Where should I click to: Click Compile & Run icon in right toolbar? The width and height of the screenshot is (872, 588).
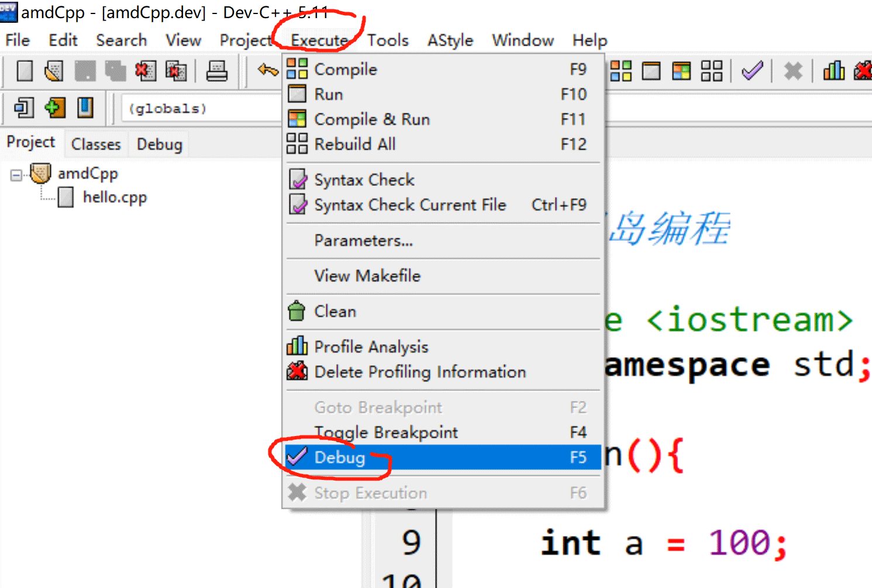point(681,71)
